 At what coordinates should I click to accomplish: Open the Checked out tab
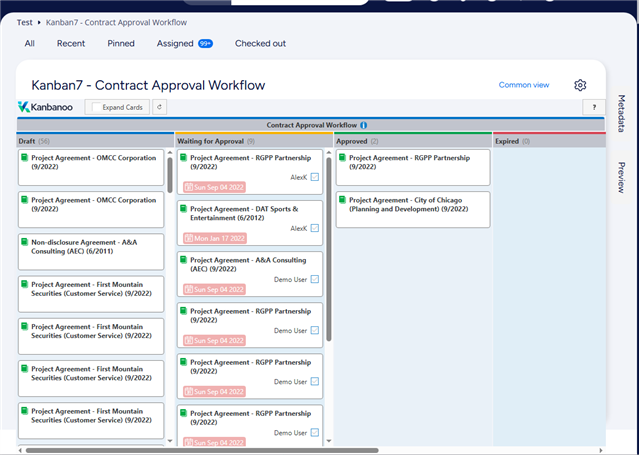point(260,44)
